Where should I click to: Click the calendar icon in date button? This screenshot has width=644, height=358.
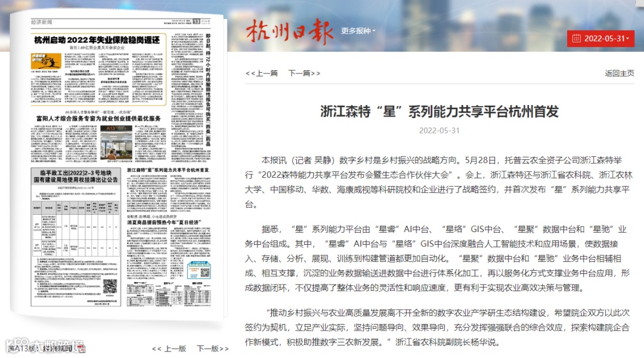pyautogui.click(x=576, y=39)
